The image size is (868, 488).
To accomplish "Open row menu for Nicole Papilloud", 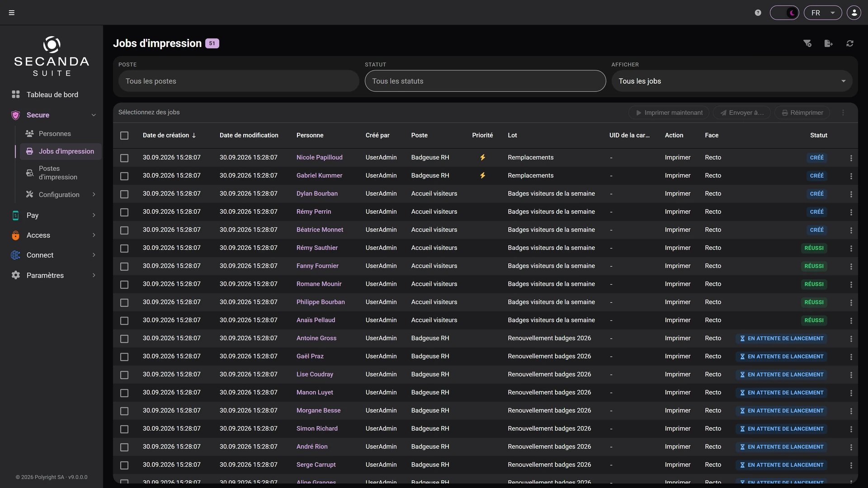I will point(851,158).
